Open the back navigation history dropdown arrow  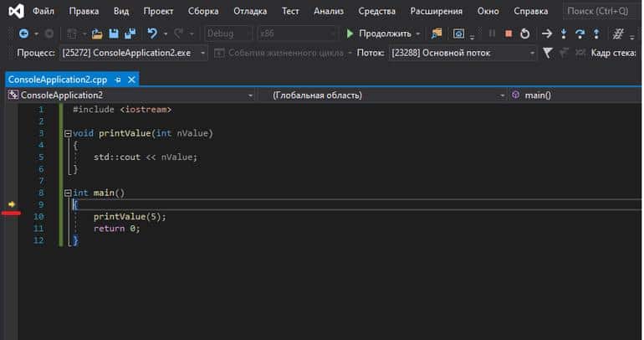point(36,33)
